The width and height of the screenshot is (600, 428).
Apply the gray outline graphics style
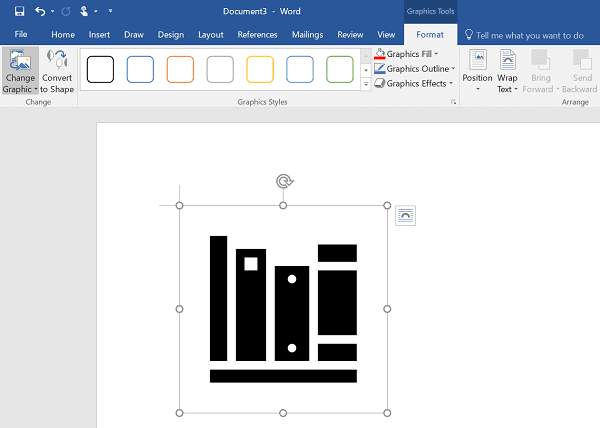tap(220, 69)
